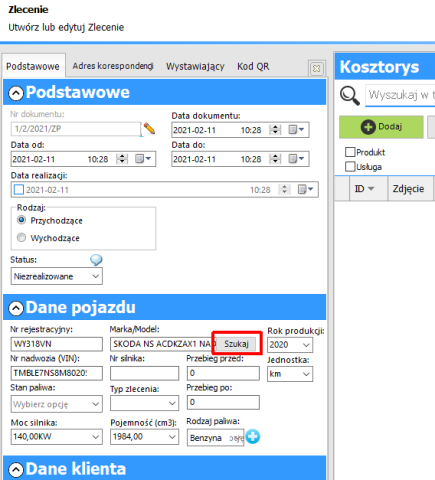Image resolution: width=435 pixels, height=480 pixels.
Task: Close the left panel with the small X icon
Action: (x=316, y=68)
